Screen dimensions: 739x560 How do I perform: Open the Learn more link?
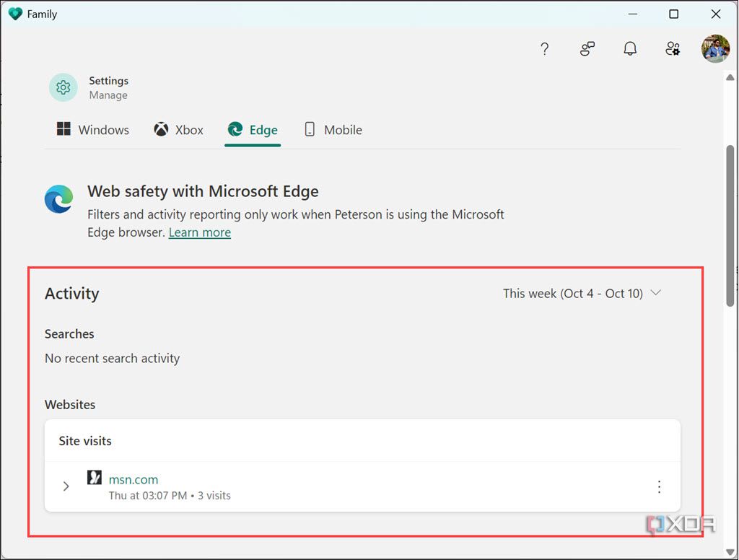pos(199,232)
